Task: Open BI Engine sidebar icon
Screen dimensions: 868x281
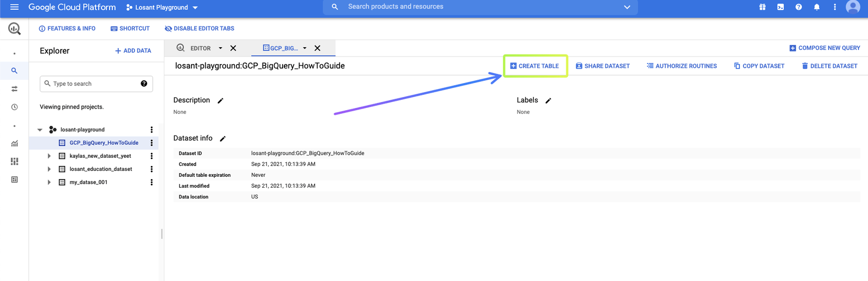Action: click(14, 180)
